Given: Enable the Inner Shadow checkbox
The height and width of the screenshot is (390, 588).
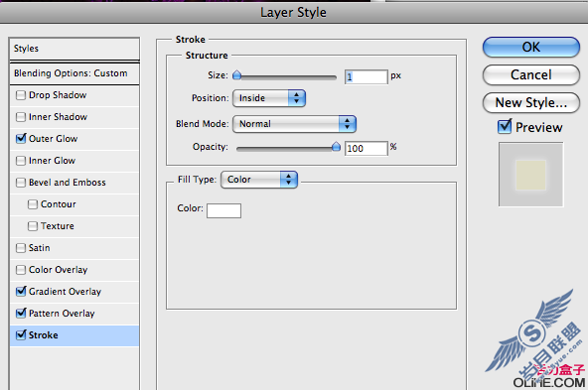Looking at the screenshot, I should click(x=21, y=117).
